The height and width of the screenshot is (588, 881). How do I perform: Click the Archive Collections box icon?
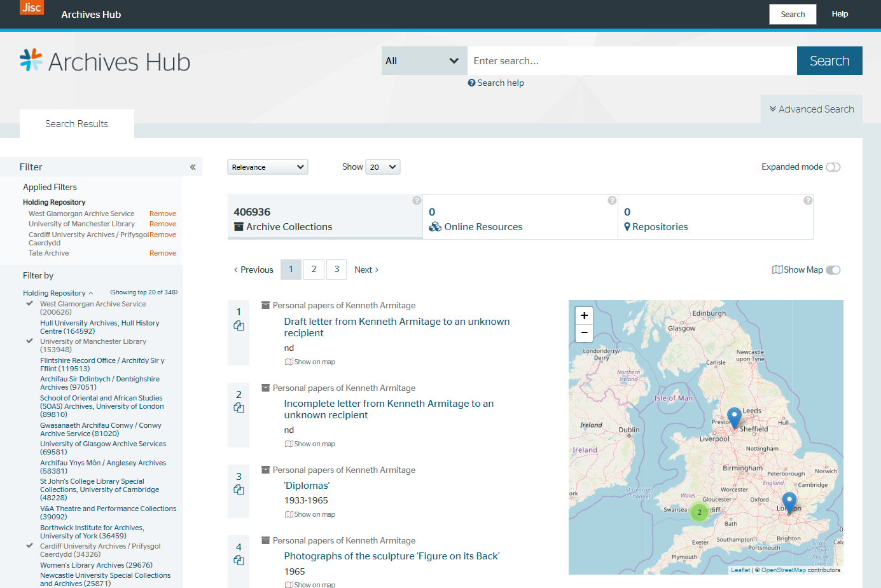pos(239,227)
